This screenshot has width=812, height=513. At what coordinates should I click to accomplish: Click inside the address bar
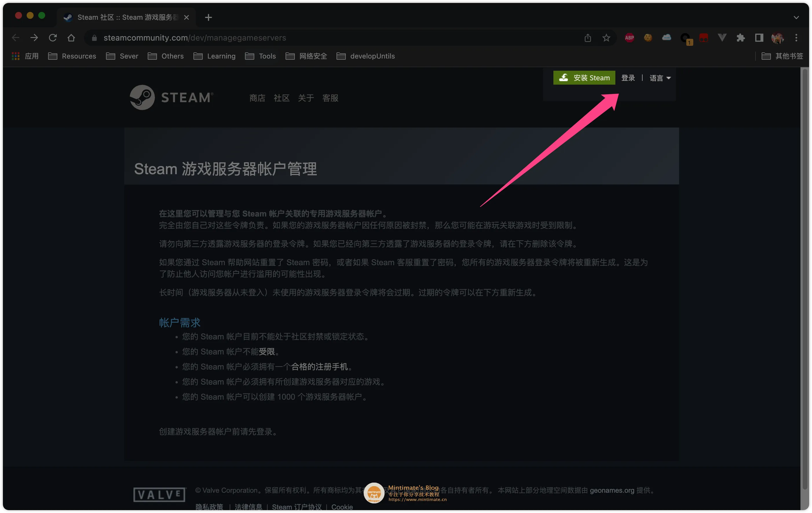303,37
